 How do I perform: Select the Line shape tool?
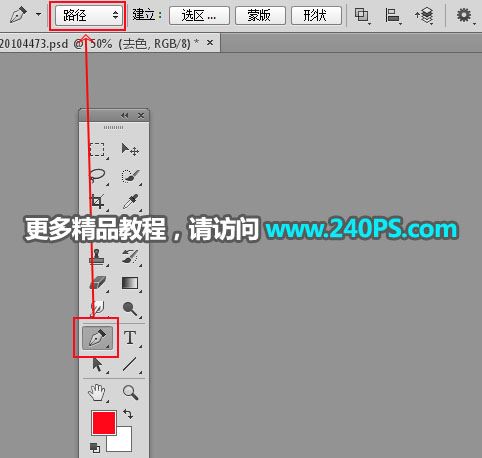130,364
